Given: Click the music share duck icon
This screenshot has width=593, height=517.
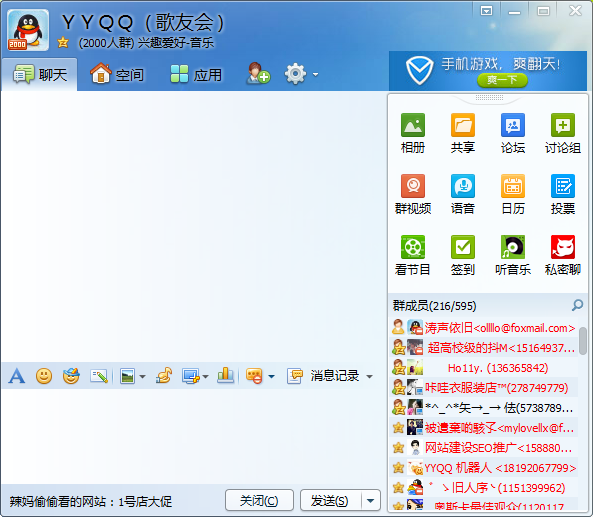Looking at the screenshot, I should tap(164, 376).
